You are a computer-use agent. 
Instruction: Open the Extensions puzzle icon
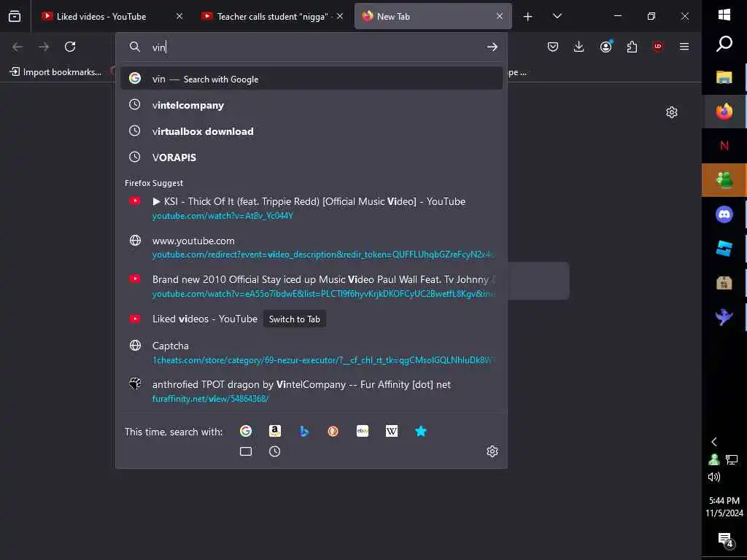coord(632,47)
